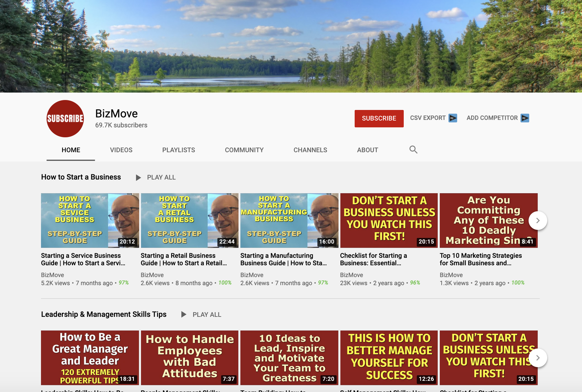Open the Starting a Service Business Guide thumbnail
The width and height of the screenshot is (582, 392).
coord(90,221)
